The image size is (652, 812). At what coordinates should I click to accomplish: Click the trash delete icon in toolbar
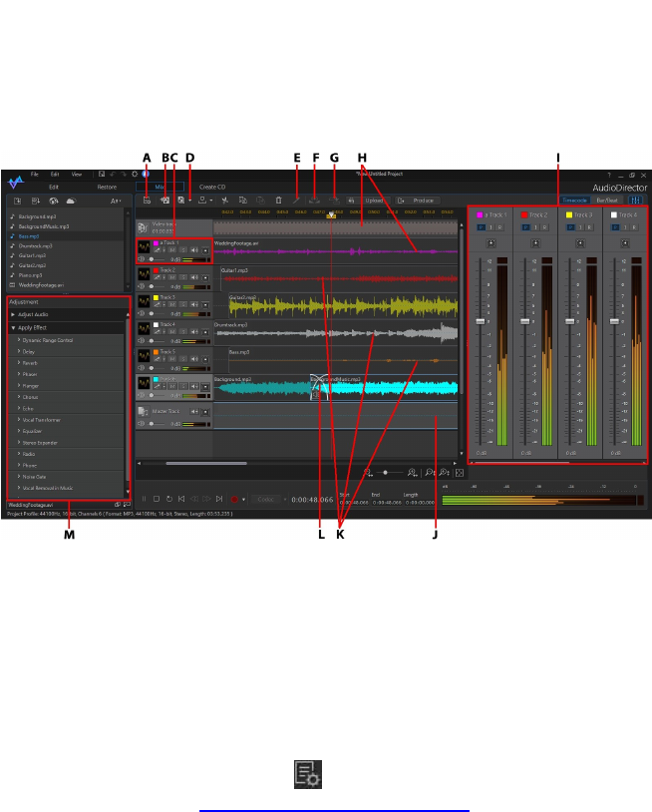[x=278, y=201]
